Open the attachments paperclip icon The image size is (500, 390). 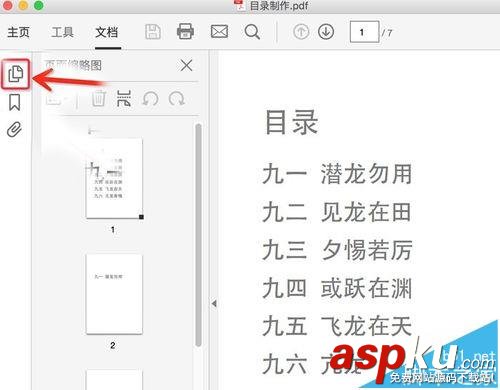[x=14, y=129]
